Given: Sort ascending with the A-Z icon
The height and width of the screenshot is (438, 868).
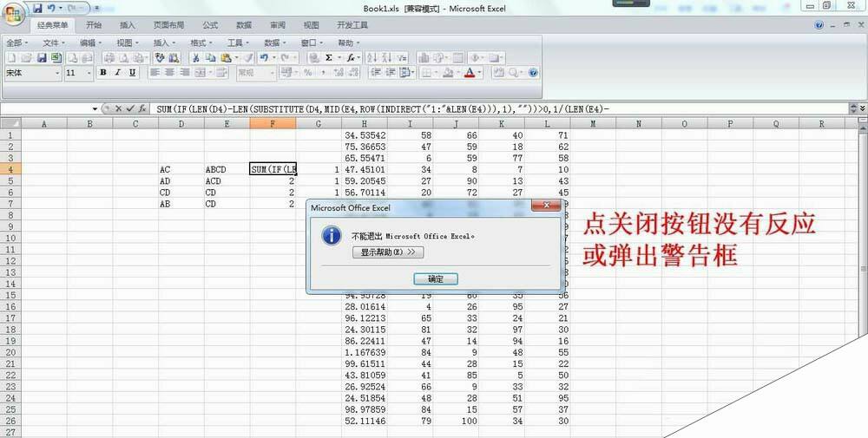Looking at the screenshot, I should coord(372,57).
